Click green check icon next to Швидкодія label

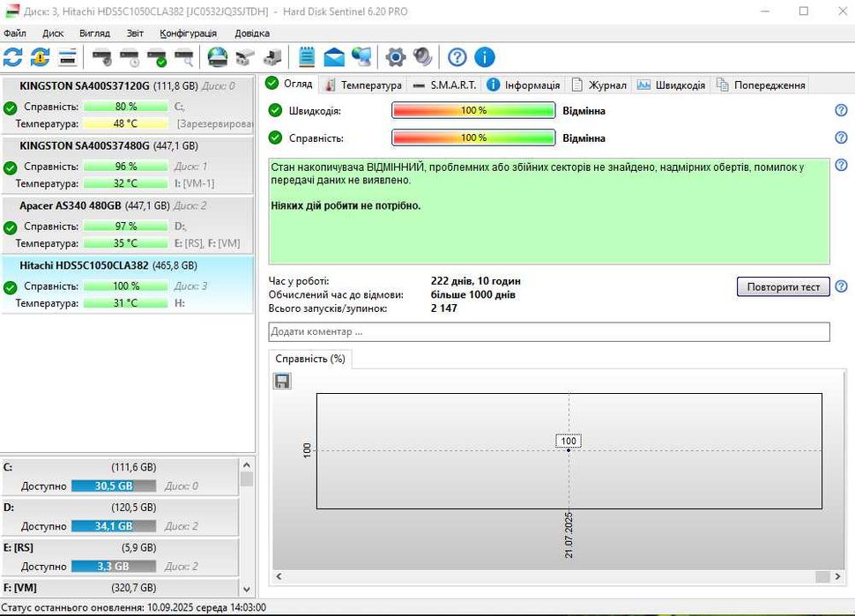[275, 111]
